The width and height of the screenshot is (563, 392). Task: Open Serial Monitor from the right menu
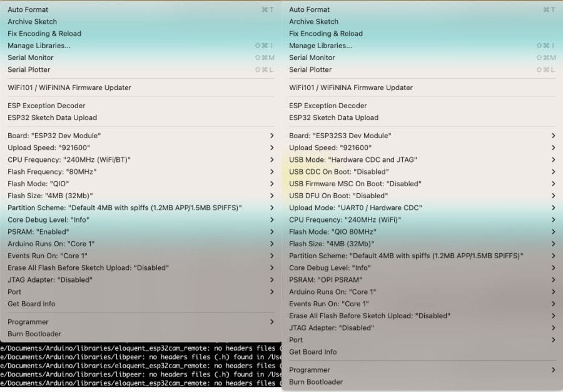[422, 58]
